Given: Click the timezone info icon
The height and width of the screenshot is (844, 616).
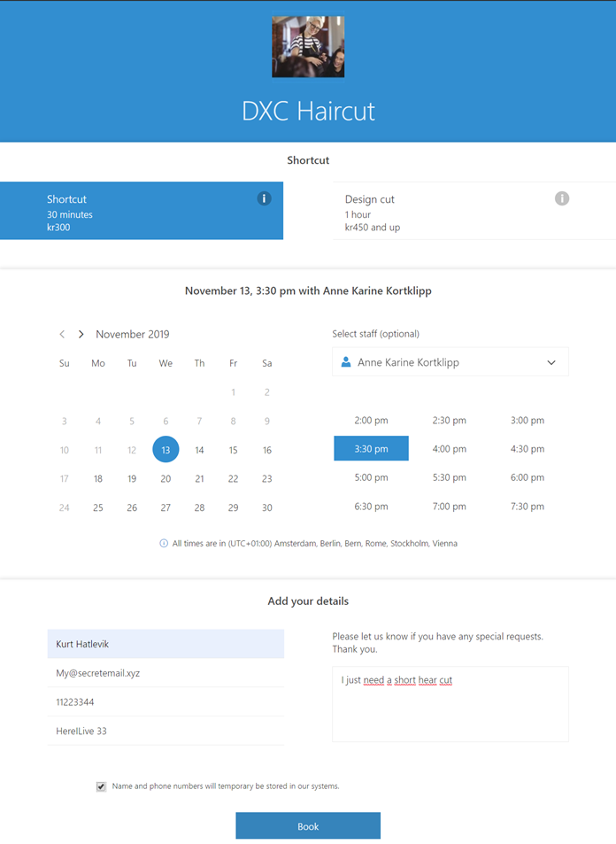Looking at the screenshot, I should [164, 544].
